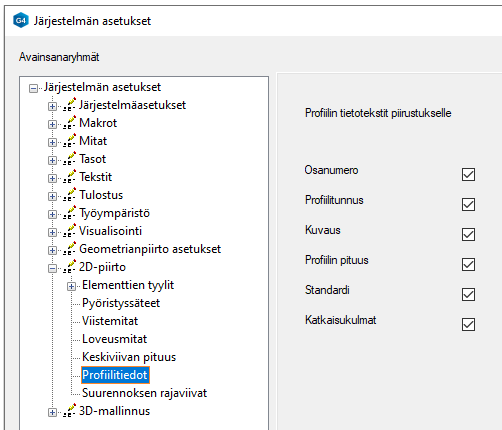502x430 pixels.
Task: Select the Makrot label
Action: click(x=98, y=123)
